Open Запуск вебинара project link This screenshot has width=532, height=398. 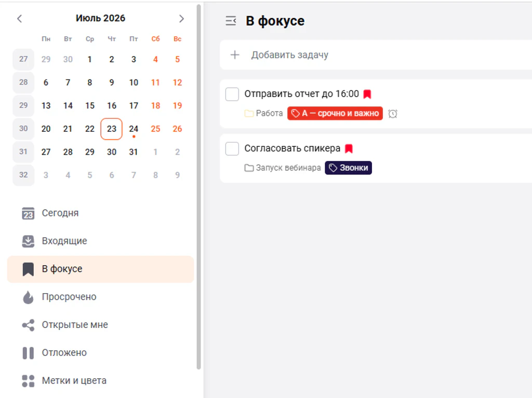pos(288,168)
